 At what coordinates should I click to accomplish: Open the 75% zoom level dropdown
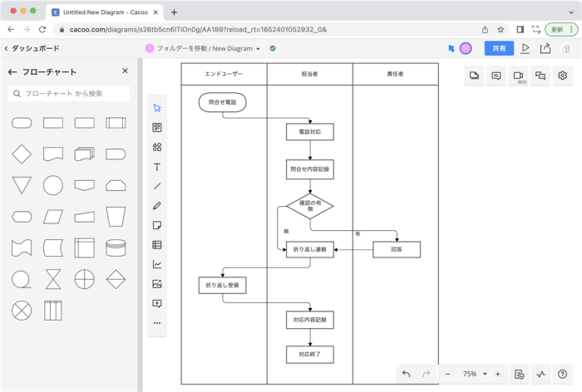[x=485, y=375]
